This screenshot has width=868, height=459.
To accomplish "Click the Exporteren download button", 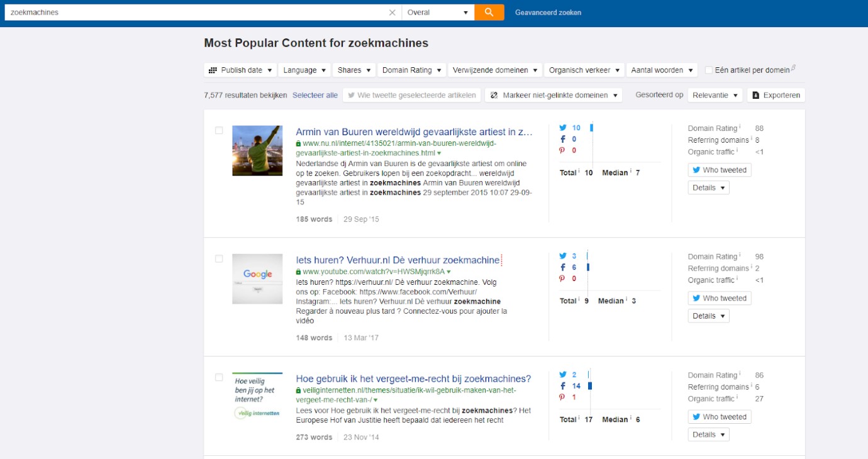I will [776, 95].
